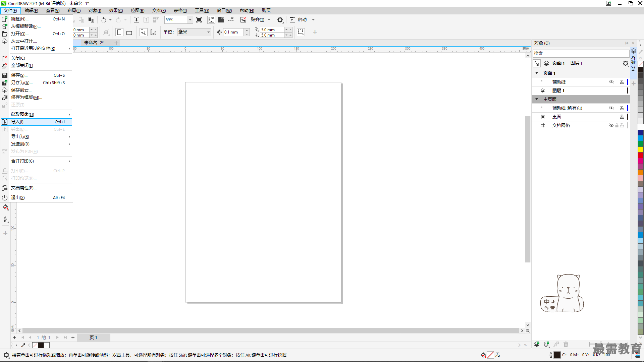Click the treat-as-filled bounding box icon

point(301,32)
